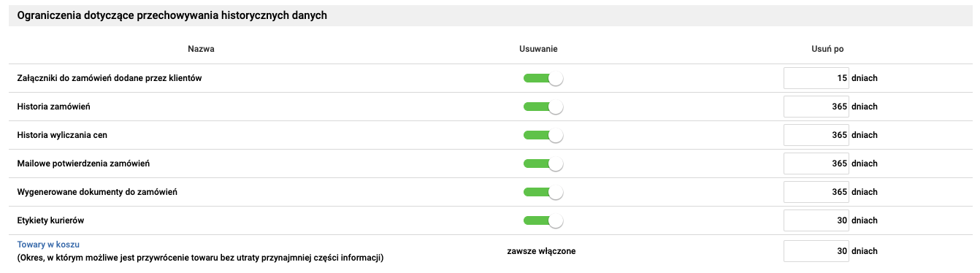Disable deletion of Historia zamówień
Viewport: 980px width, 273px height.
point(543,107)
